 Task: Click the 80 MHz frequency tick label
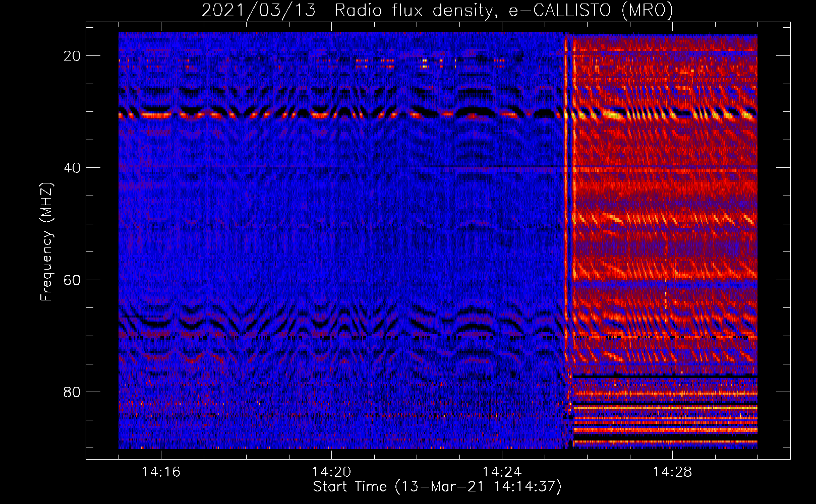pos(72,392)
